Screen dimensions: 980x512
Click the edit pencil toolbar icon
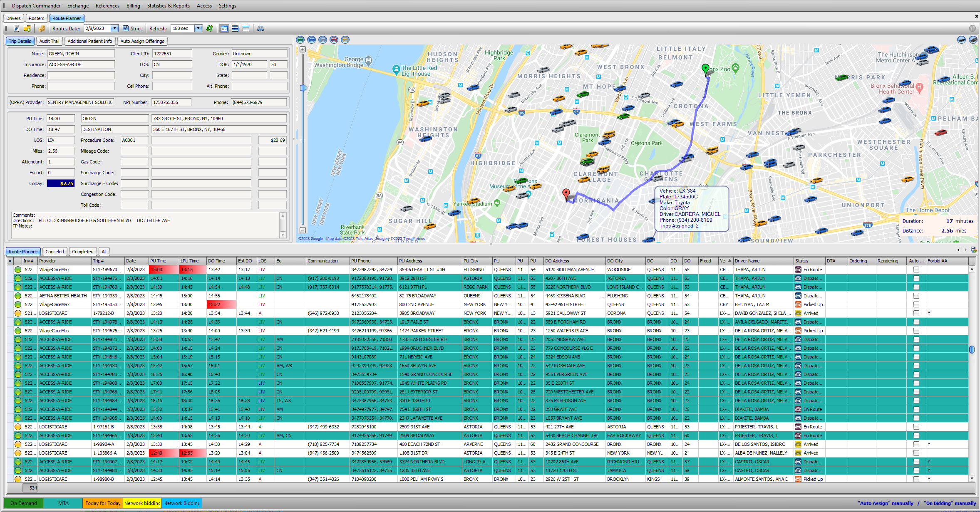pos(16,28)
